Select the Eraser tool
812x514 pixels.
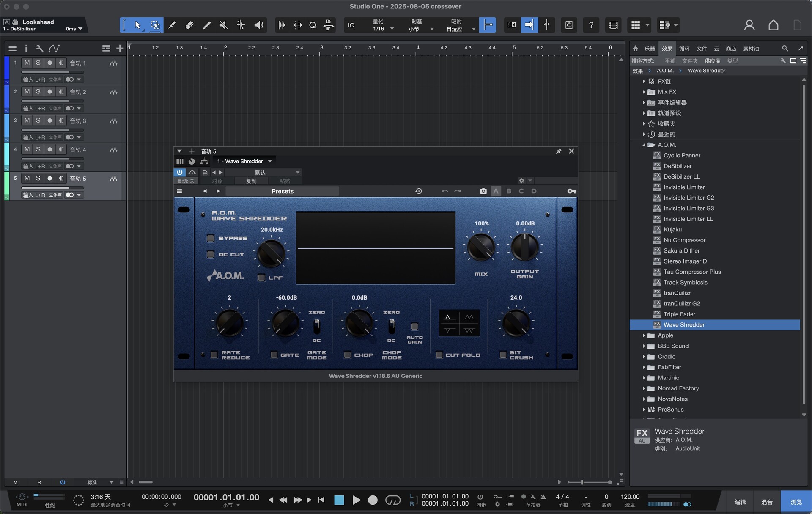pos(189,25)
